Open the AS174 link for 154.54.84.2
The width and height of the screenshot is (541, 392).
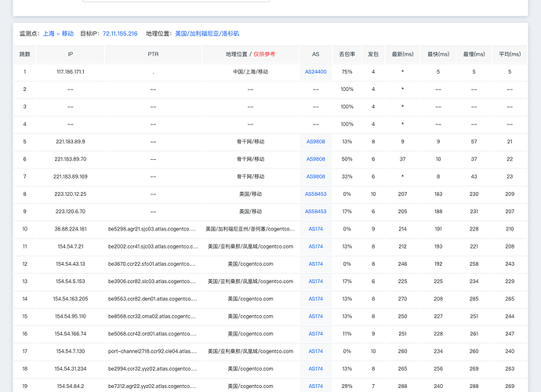point(316,387)
